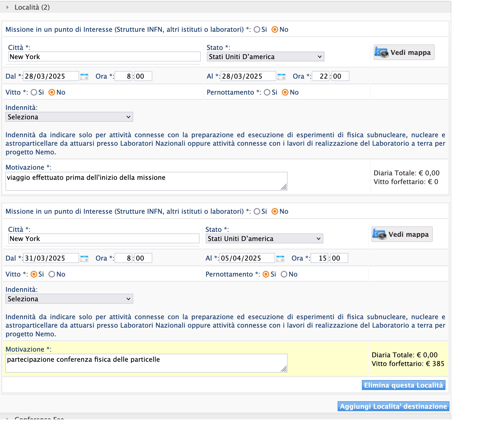504x426 pixels.
Task: Click start hour field 8 in second località
Action: coord(123,258)
